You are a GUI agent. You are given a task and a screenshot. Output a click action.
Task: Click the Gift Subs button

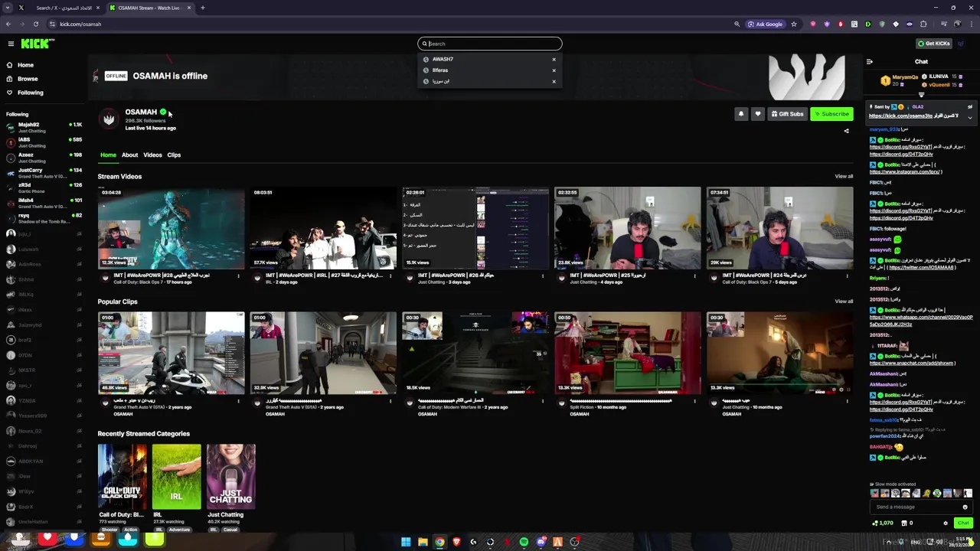click(x=787, y=114)
